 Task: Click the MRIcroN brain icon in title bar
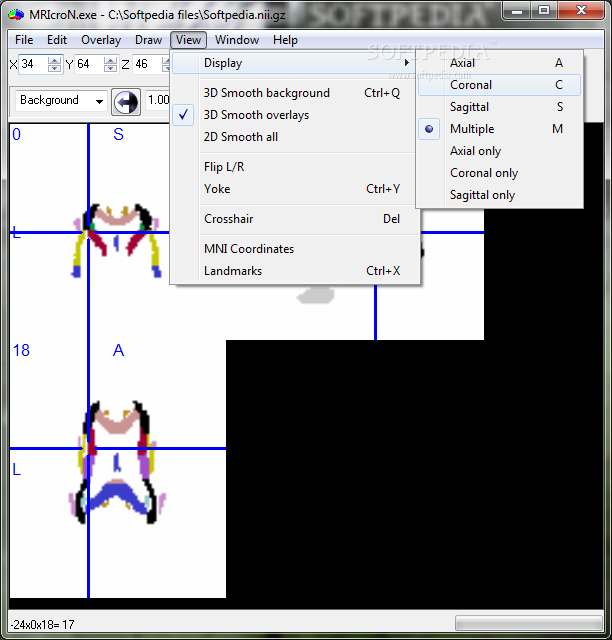coord(16,15)
